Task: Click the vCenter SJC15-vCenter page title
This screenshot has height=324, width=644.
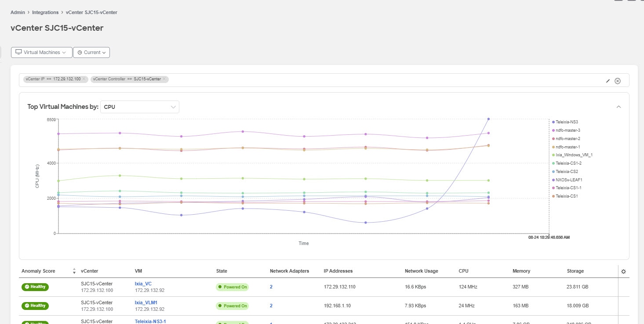Action: 57,28
